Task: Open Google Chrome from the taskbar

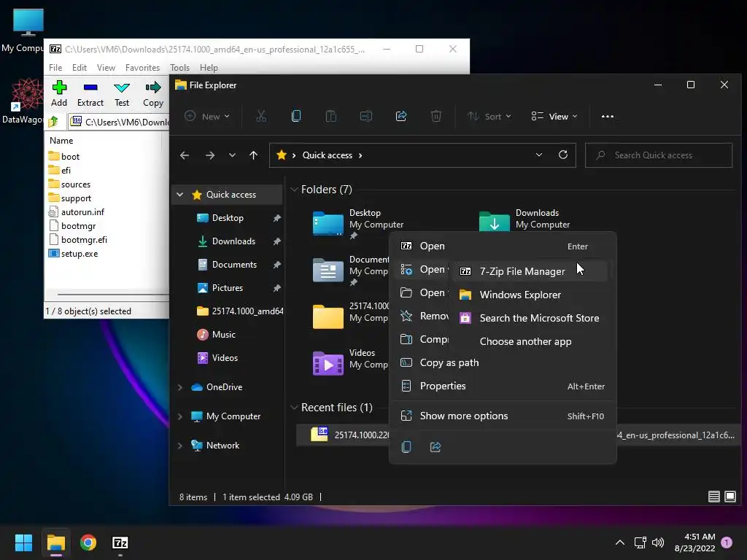Action: click(88, 542)
